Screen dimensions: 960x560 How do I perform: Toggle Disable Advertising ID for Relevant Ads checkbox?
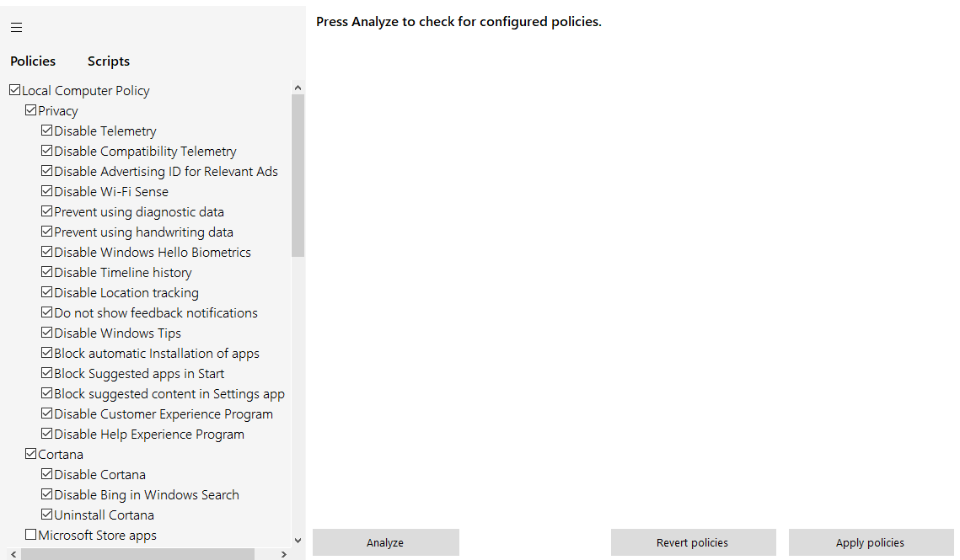[x=46, y=171]
